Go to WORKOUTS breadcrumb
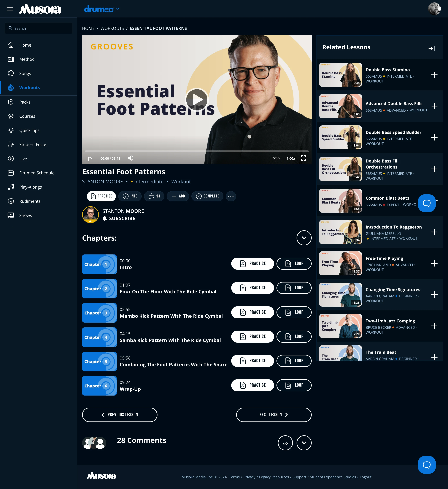Viewport: 448px width, 489px height. coord(112,28)
